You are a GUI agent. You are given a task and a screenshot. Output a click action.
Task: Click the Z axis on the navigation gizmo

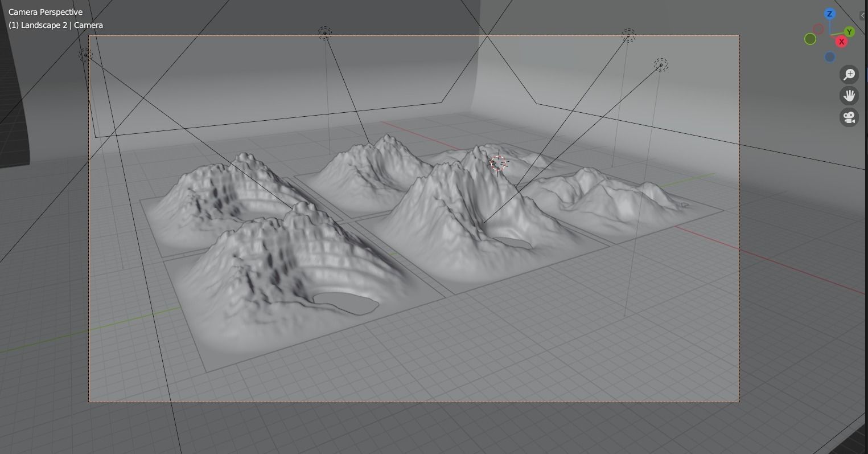[x=829, y=14]
